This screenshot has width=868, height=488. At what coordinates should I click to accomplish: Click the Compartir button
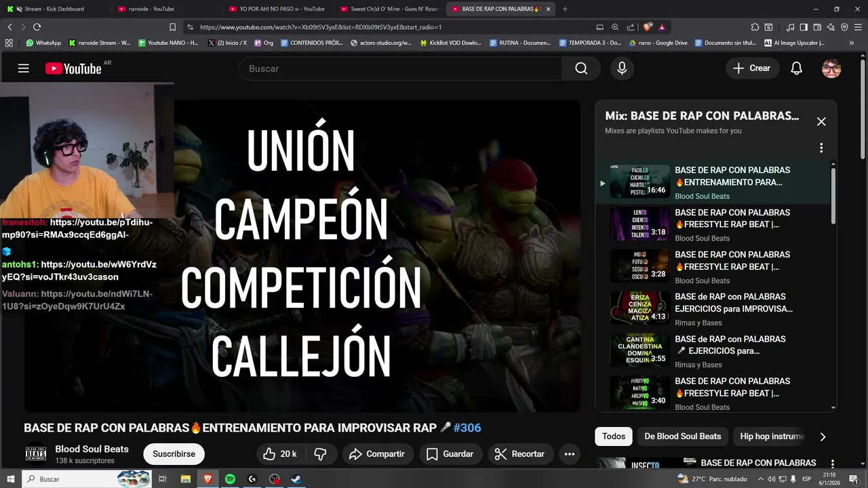pyautogui.click(x=378, y=454)
